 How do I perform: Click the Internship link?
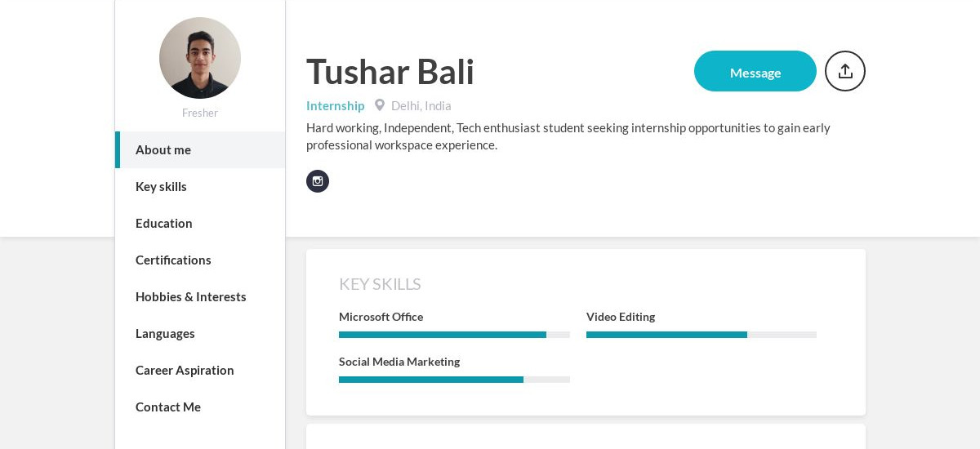[335, 106]
